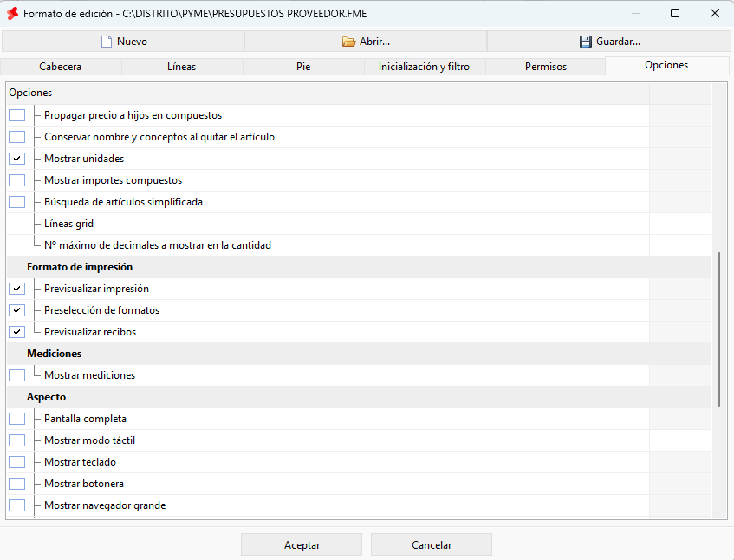Viewport: 734px width, 560px height.
Task: Click the Guardar floppy disk icon
Action: (586, 42)
